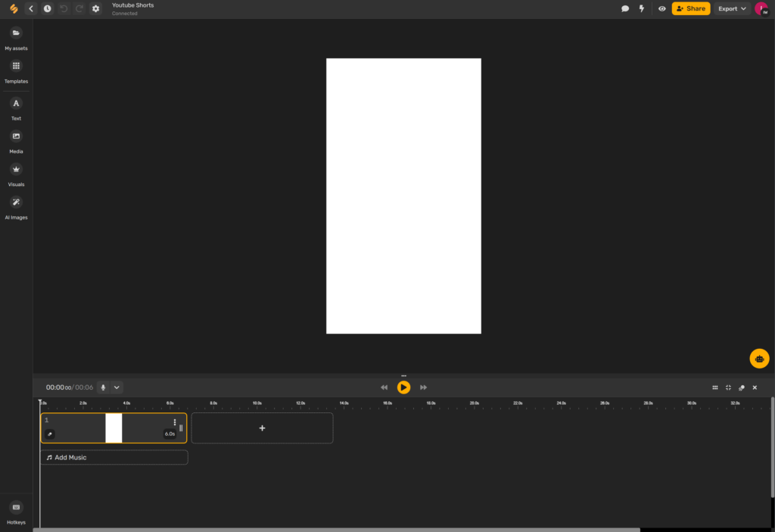This screenshot has height=532, width=775.
Task: Add new scene with plus button
Action: (262, 428)
